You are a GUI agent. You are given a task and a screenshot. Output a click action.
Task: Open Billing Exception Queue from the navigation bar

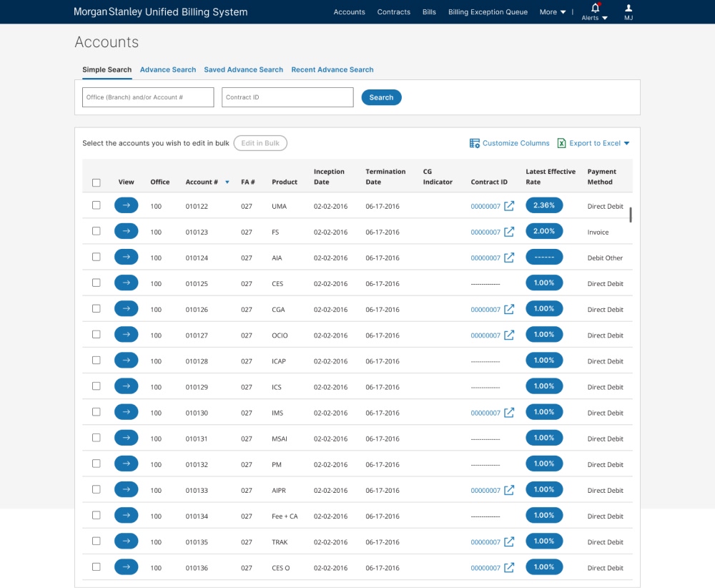click(x=488, y=11)
